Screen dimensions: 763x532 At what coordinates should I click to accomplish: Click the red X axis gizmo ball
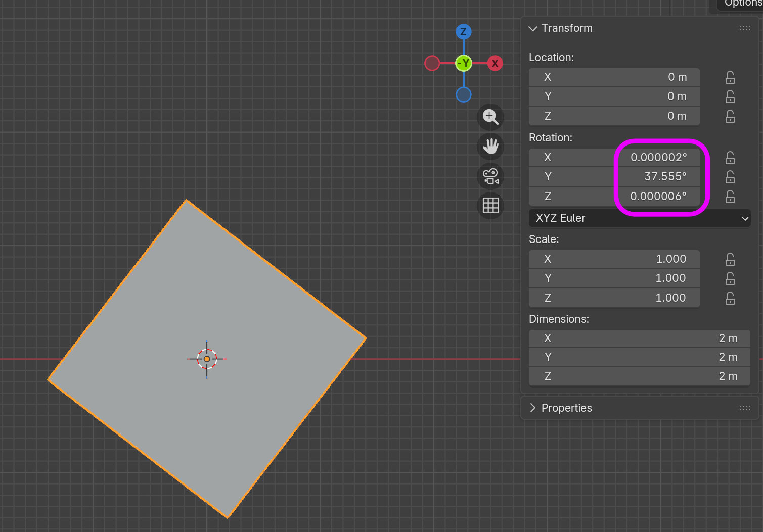point(495,63)
